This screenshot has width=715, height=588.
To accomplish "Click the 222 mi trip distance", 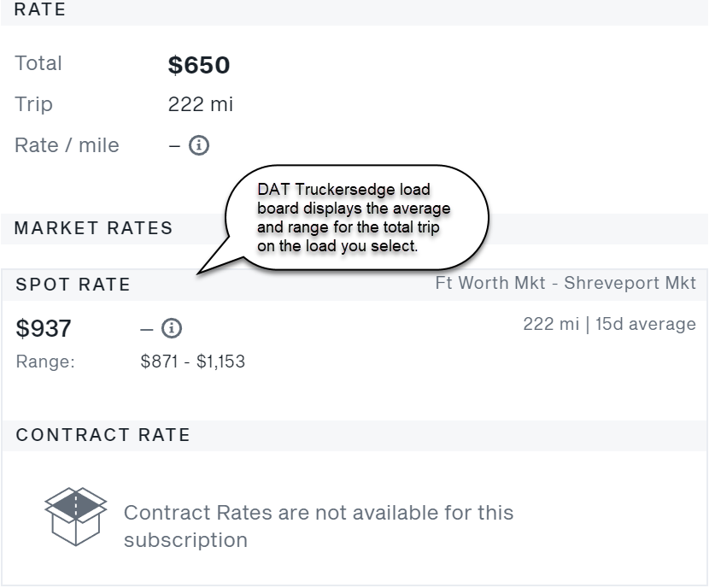I will 198,104.
